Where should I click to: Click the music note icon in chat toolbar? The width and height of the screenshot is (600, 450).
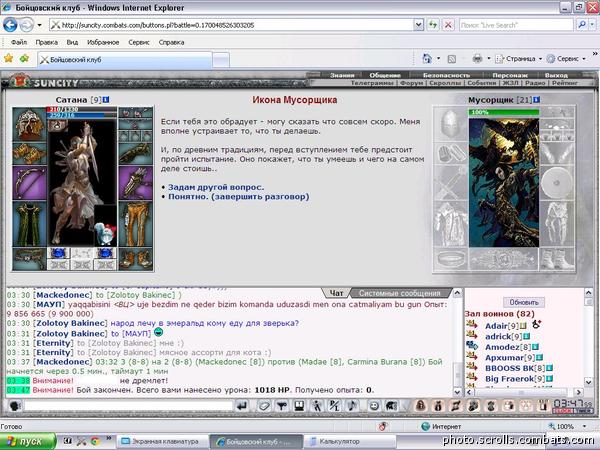point(352,406)
